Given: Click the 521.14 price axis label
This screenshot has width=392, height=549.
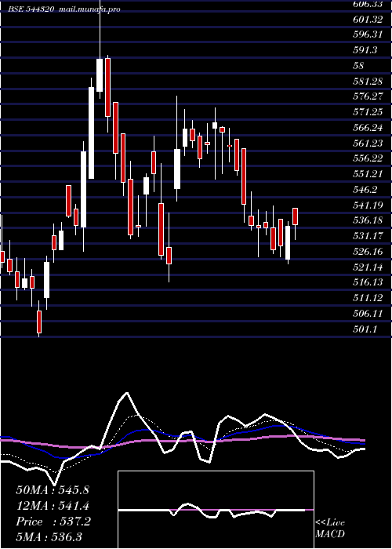Looking at the screenshot, I should [367, 267].
